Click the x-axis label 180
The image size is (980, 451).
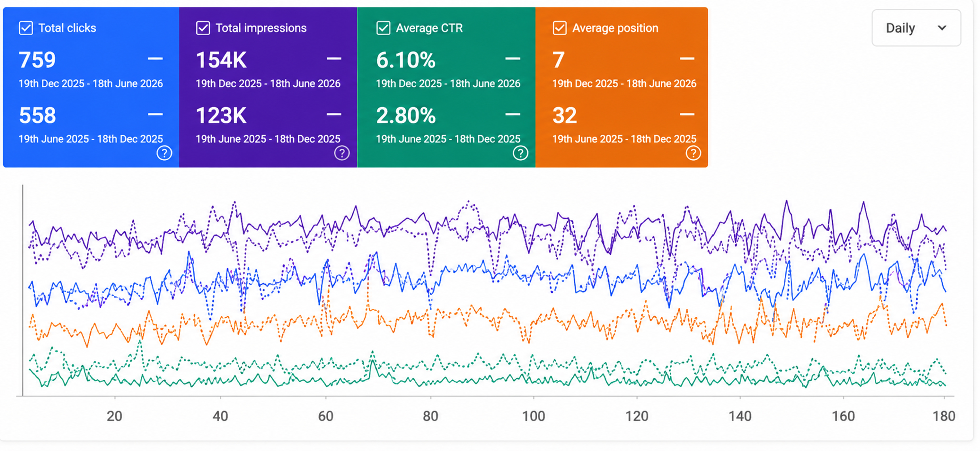click(x=944, y=416)
